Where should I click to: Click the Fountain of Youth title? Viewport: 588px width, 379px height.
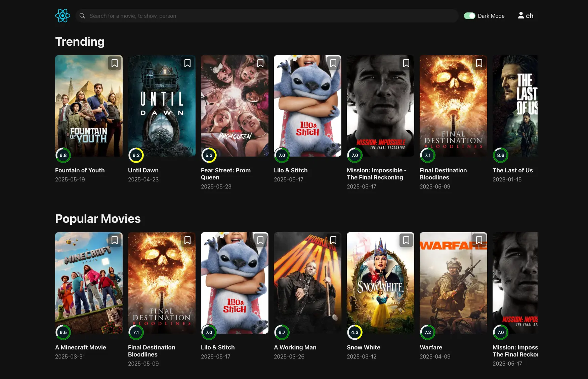(x=80, y=170)
